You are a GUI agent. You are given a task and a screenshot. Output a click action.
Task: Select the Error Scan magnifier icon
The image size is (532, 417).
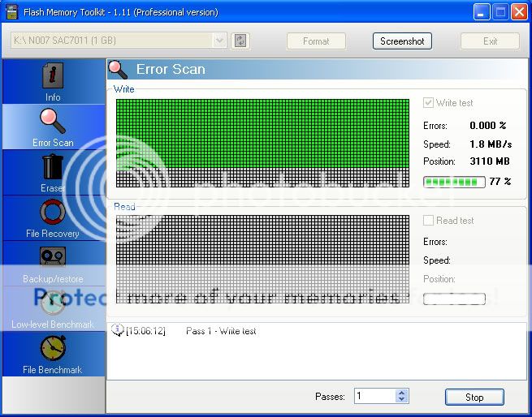[x=53, y=122]
